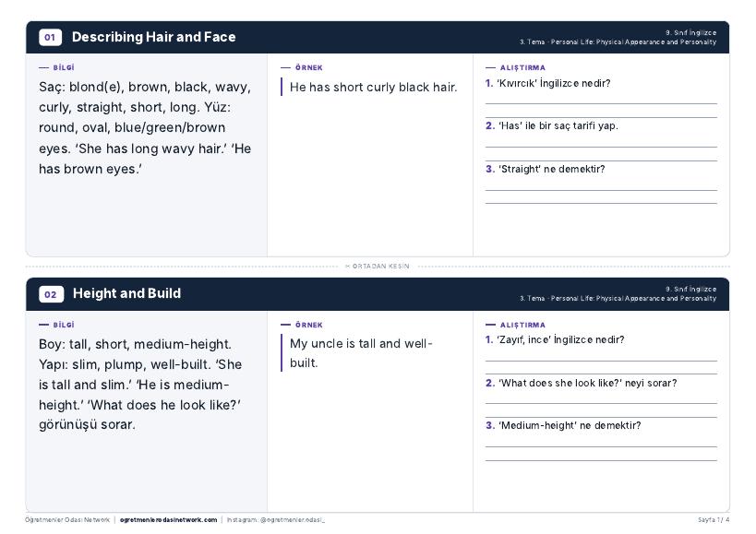Click the answer line under 'Straight' question
The width and height of the screenshot is (756, 534).
pyautogui.click(x=601, y=190)
